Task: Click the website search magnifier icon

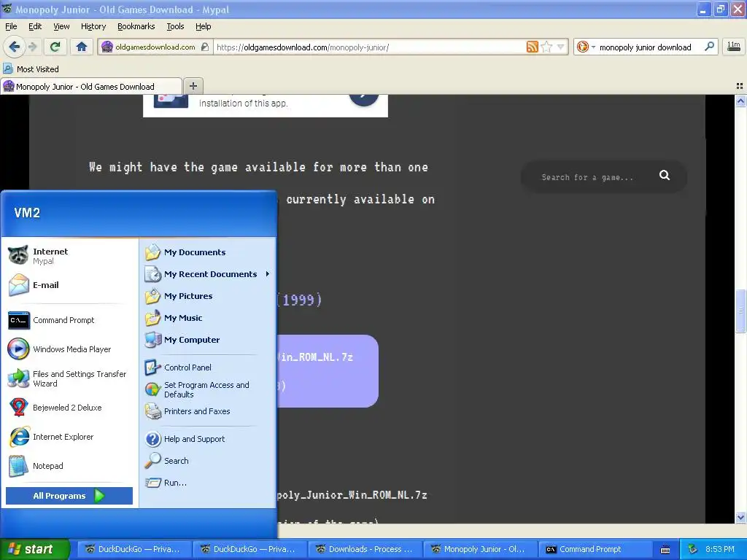Action: click(665, 176)
